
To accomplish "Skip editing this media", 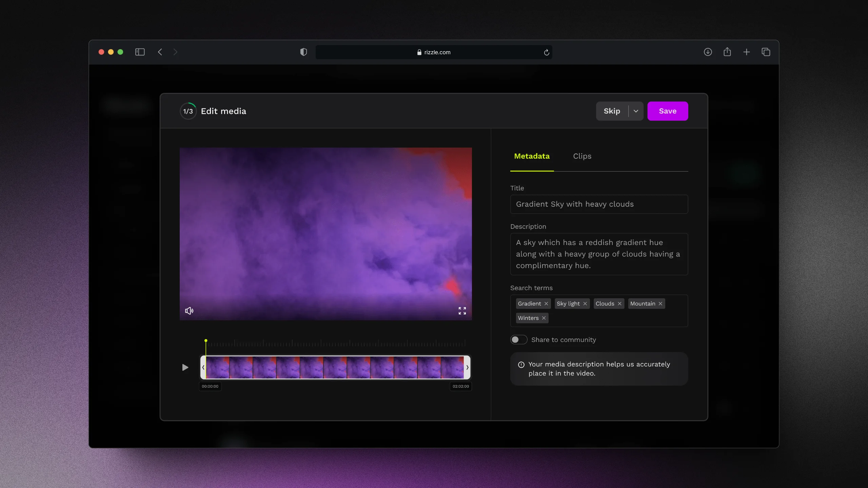I will (612, 111).
